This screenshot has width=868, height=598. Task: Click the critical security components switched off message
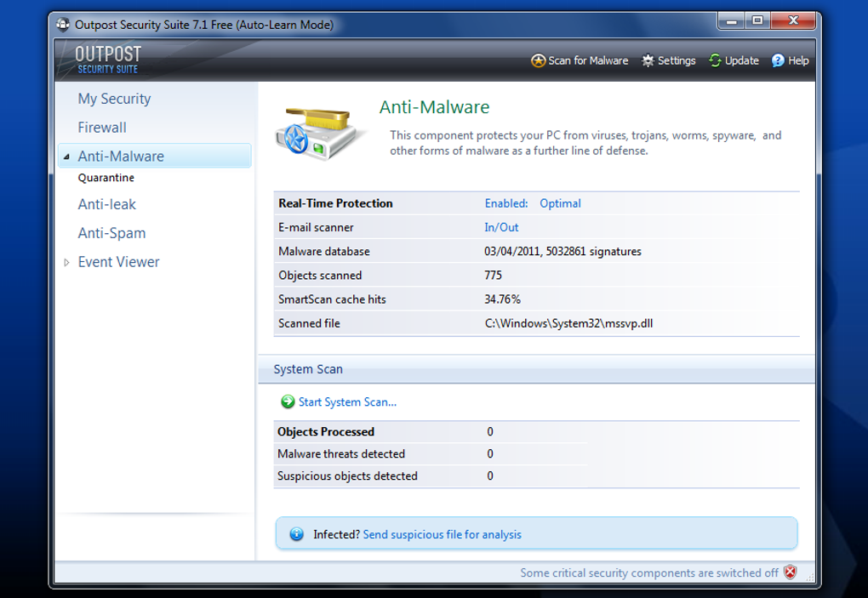[649, 573]
